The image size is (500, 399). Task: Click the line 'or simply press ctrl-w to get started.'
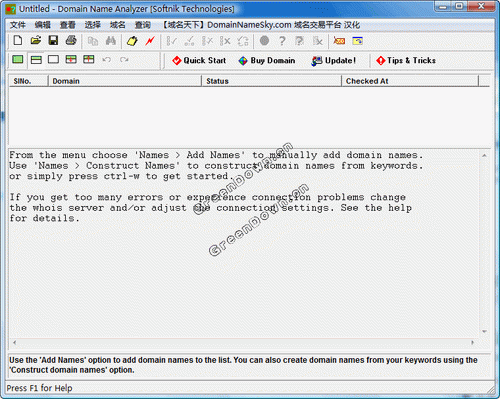[x=122, y=176]
